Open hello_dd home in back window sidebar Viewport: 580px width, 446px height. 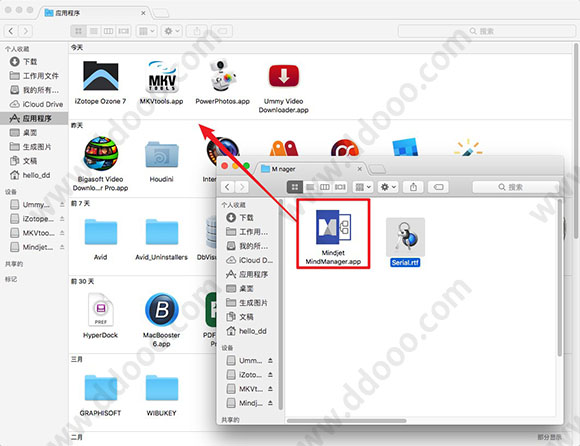tap(30, 175)
